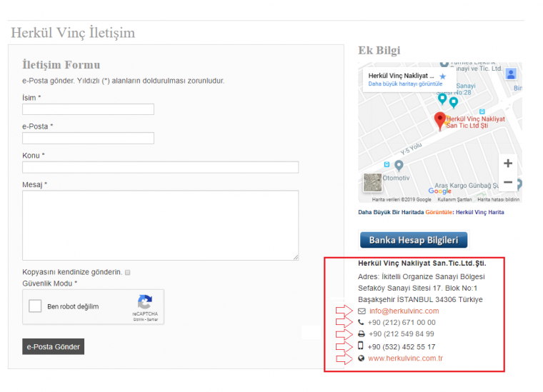
Task: Click the Mesaj text area
Action: pos(160,225)
